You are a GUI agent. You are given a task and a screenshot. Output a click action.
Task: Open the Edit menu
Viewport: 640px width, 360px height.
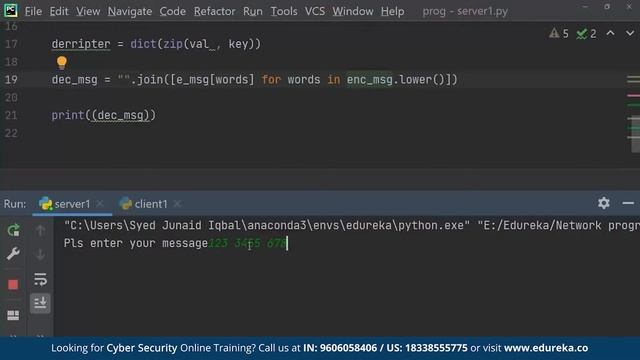(x=59, y=11)
